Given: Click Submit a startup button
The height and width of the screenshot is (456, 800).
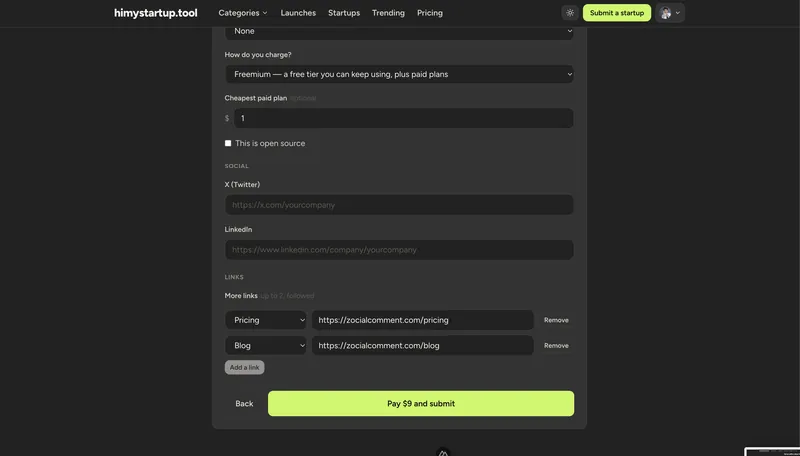Looking at the screenshot, I should coord(617,13).
